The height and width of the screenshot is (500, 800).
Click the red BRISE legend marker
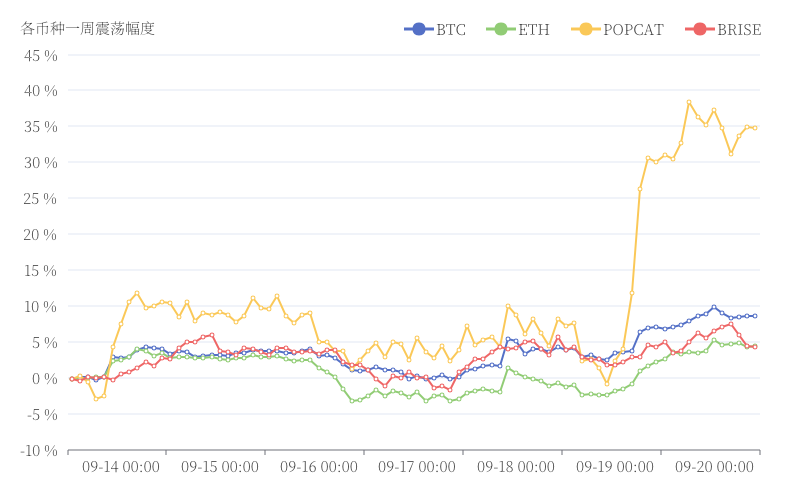(x=700, y=30)
